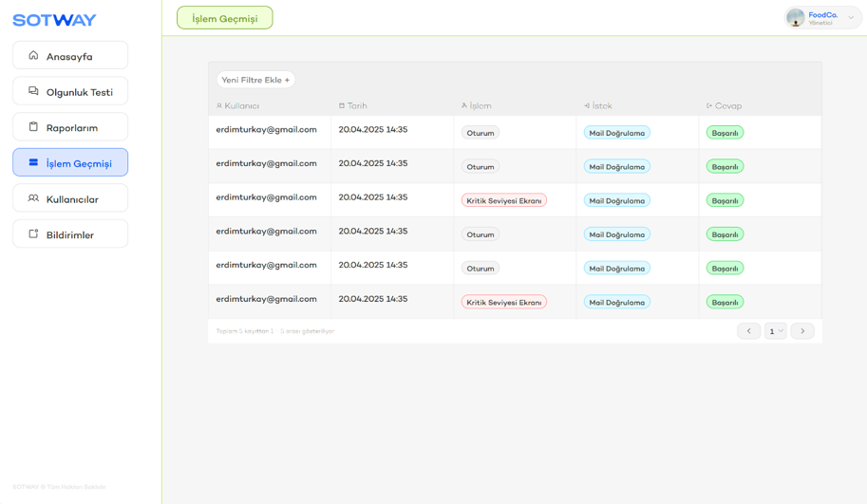Click the İşlem Geçmişi sidebar icon

[33, 162]
